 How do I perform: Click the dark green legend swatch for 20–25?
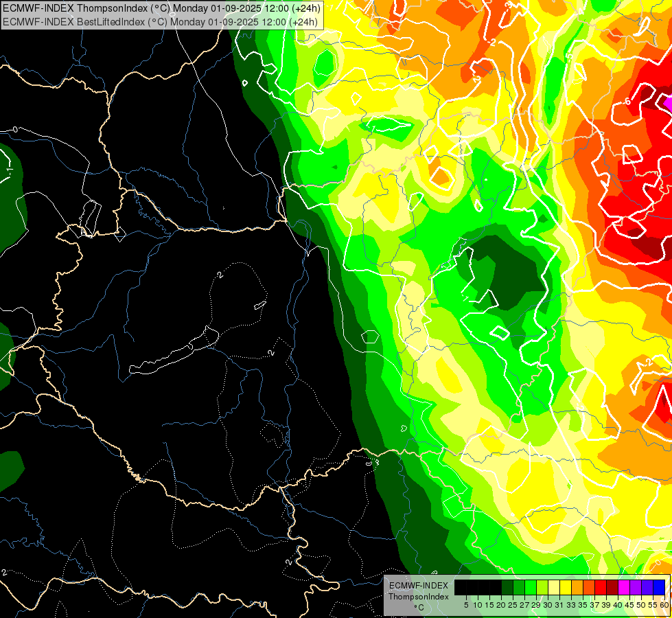(507, 588)
